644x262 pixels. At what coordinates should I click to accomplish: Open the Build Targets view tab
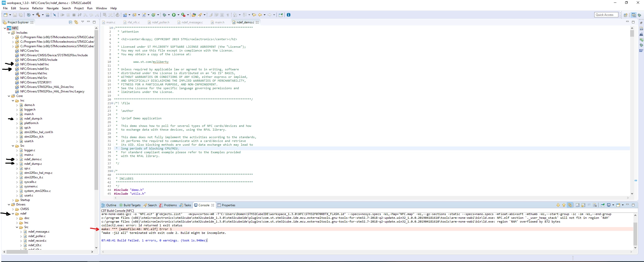click(130, 205)
